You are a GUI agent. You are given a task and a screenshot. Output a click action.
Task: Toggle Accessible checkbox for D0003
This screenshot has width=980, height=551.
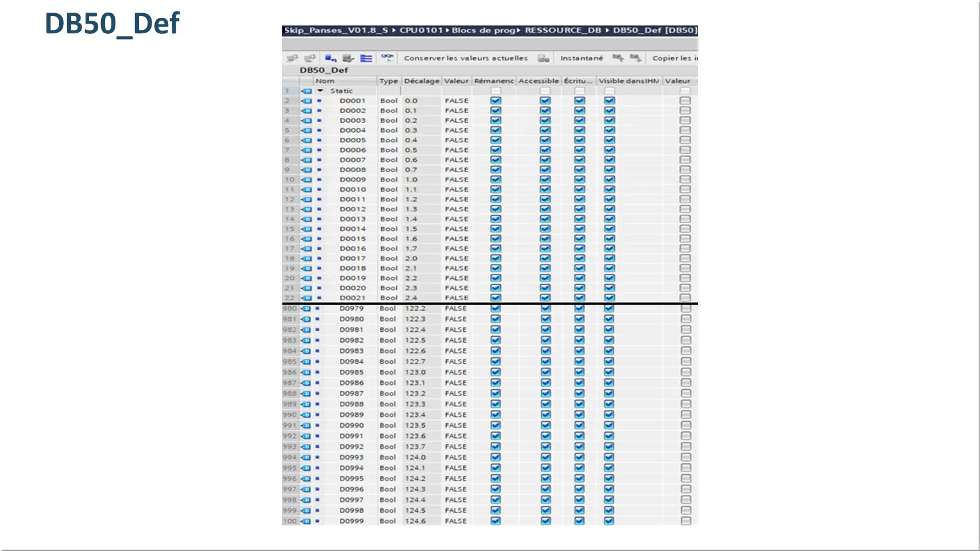545,121
